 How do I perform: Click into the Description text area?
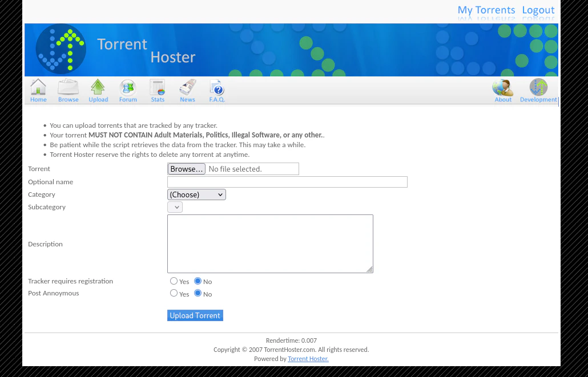click(x=270, y=244)
